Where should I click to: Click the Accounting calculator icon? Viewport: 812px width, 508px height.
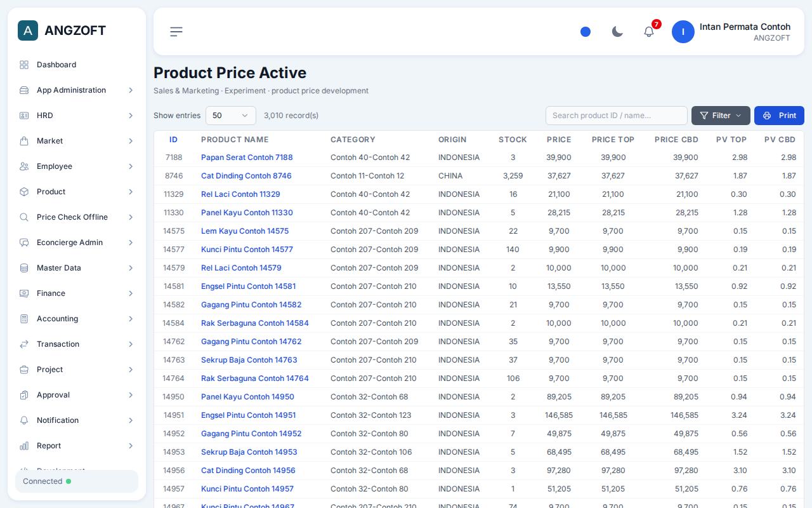coord(24,319)
